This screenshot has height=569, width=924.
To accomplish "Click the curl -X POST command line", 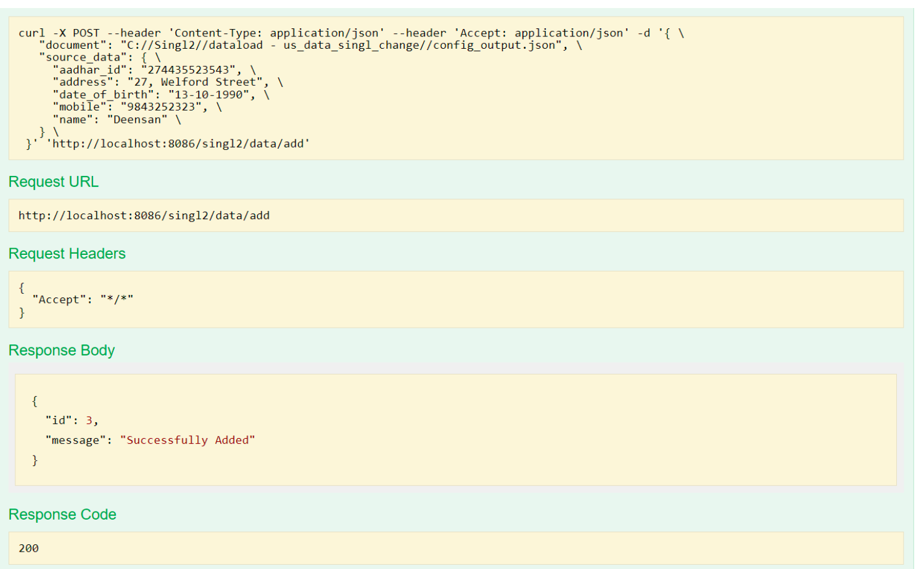I will coord(350,33).
